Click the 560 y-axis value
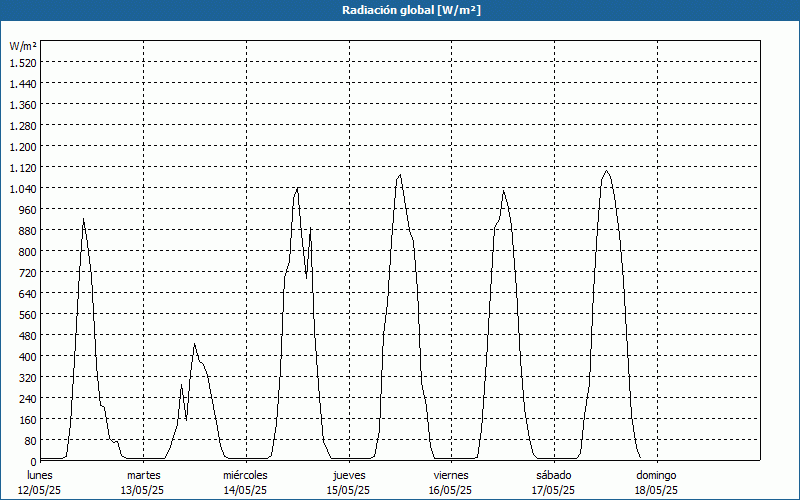Image resolution: width=800 pixels, height=500 pixels. (28, 315)
